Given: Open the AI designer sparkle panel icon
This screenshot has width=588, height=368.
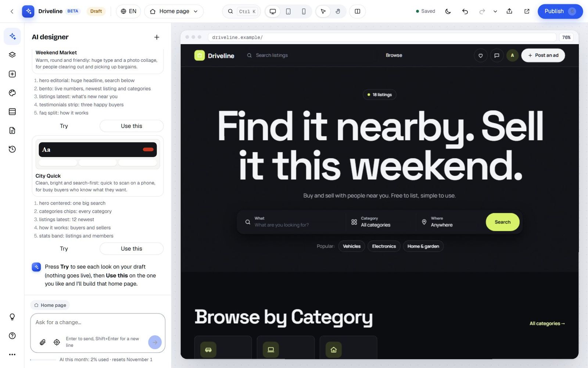Looking at the screenshot, I should (12, 36).
